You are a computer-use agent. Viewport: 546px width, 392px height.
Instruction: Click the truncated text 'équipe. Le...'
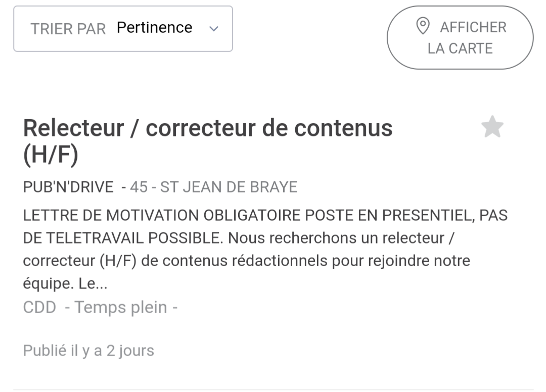point(65,283)
